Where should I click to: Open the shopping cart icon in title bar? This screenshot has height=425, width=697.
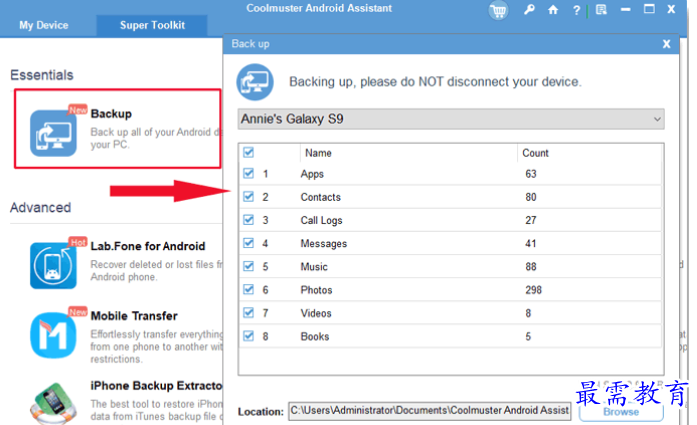click(498, 10)
